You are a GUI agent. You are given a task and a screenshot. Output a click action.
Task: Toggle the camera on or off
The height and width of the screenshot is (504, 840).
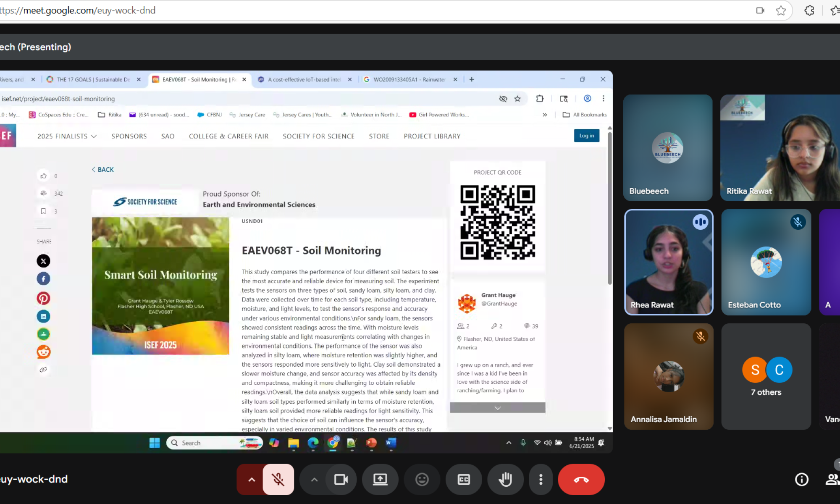tap(341, 479)
